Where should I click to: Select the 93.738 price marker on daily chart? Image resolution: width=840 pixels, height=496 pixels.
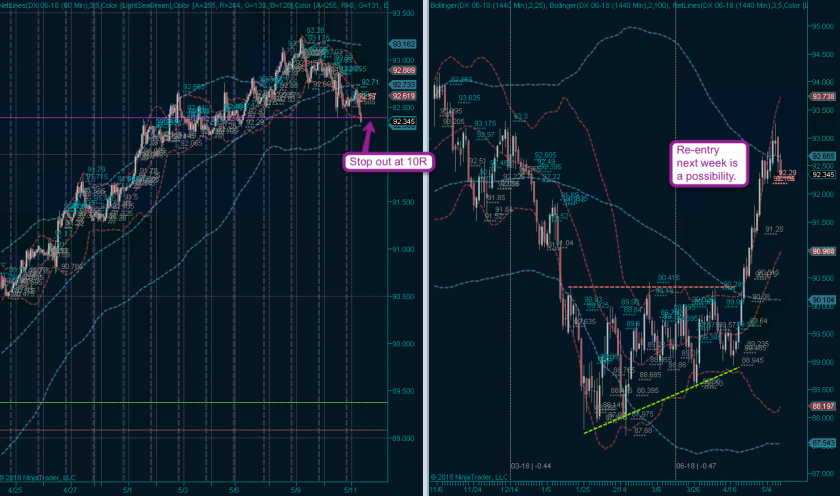click(822, 96)
